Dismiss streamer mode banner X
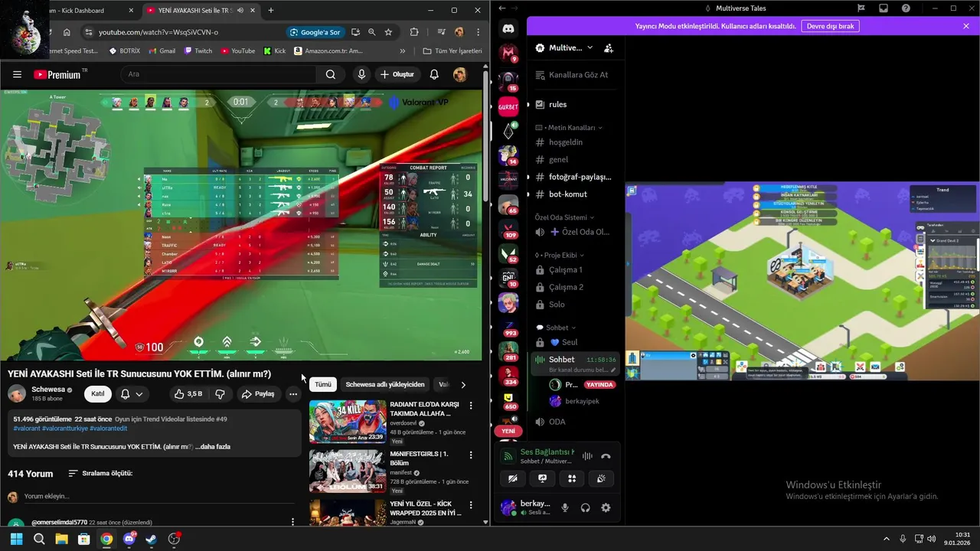980x551 pixels. pos(966,26)
